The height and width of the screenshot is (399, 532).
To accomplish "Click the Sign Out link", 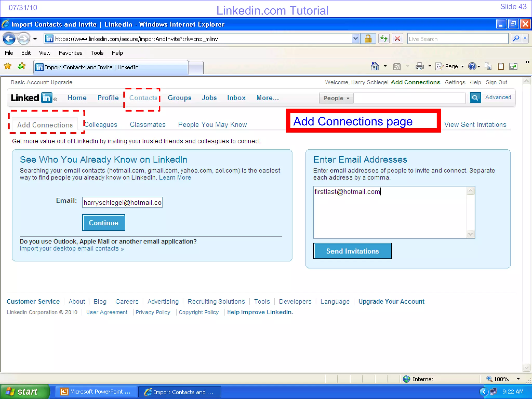I will (x=496, y=82).
